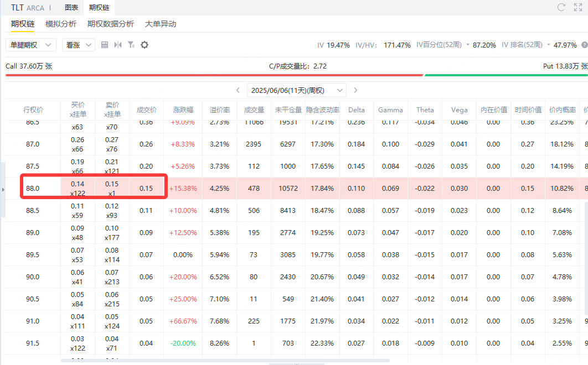This screenshot has width=588, height=365.
Task: Sort by 行权价 column header
Action: [x=33, y=110]
